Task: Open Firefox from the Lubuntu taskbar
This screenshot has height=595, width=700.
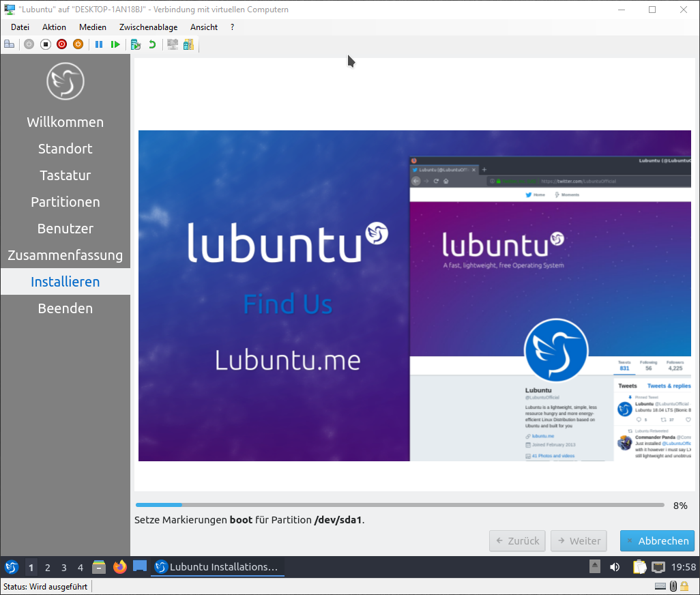Action: [120, 567]
